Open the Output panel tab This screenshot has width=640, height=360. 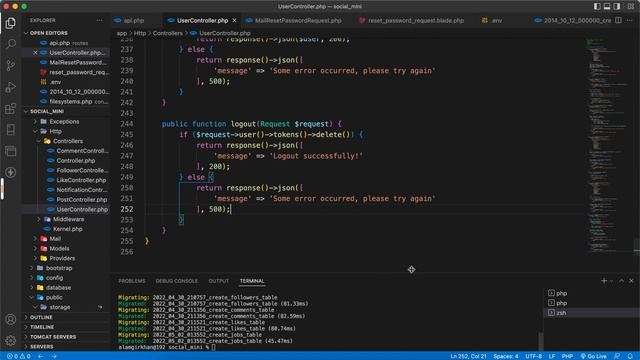pyautogui.click(x=219, y=281)
